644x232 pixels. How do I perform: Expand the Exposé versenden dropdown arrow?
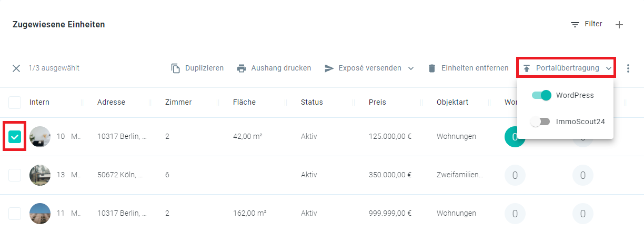point(411,68)
